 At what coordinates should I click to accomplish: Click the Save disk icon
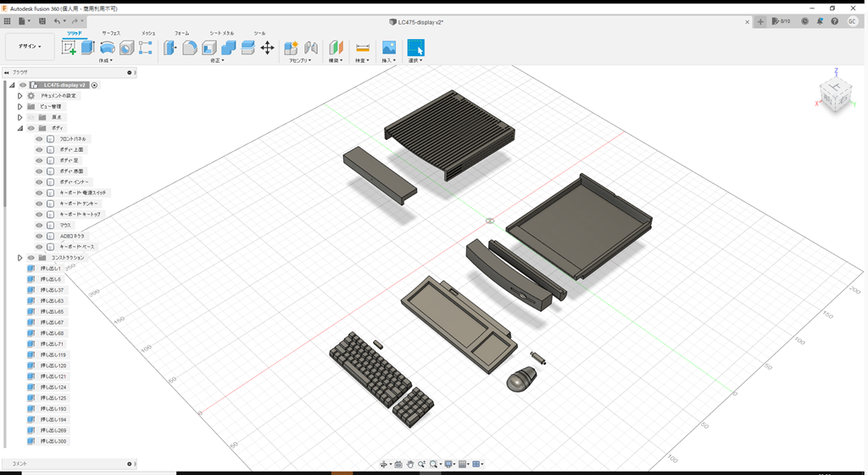point(41,20)
